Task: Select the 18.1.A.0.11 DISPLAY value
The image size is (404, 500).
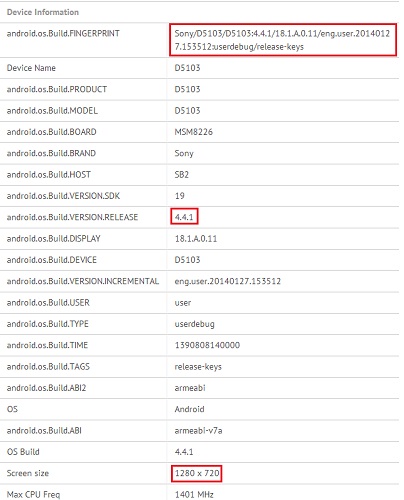Action: [x=196, y=239]
